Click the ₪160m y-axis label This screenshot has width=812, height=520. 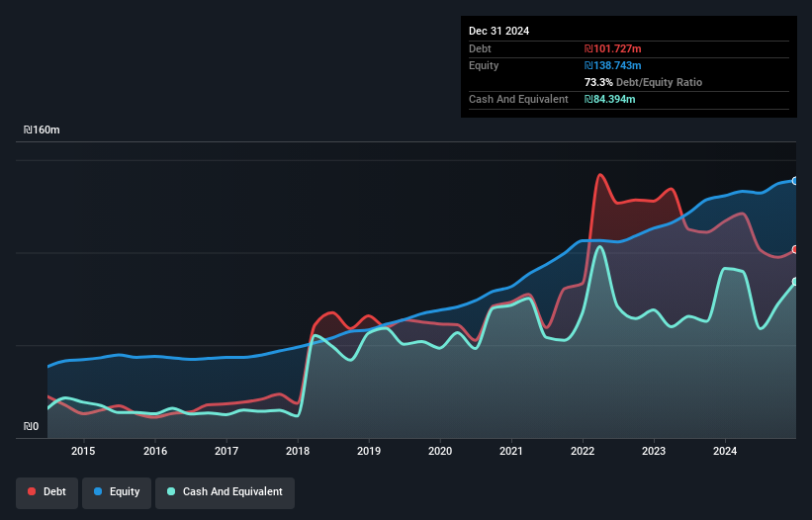tap(42, 130)
